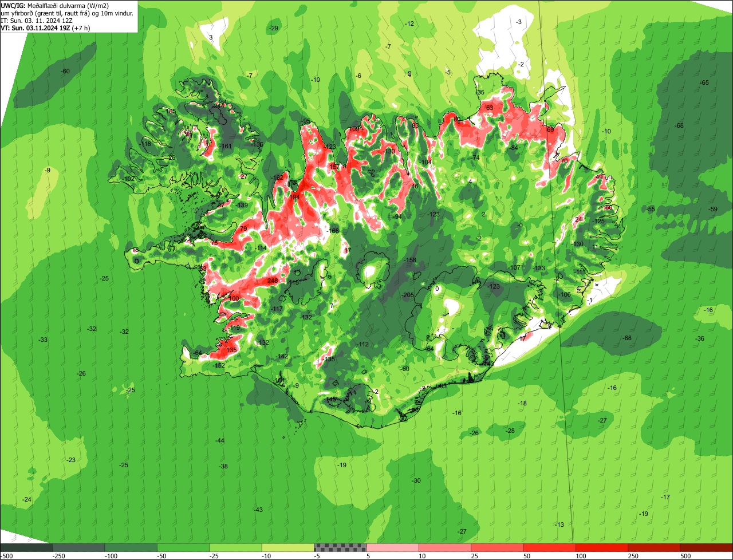Click the 'VT: Sun. 03.11.2024 19Z (+7 h)' line
The width and height of the screenshot is (733, 560).
(x=45, y=27)
